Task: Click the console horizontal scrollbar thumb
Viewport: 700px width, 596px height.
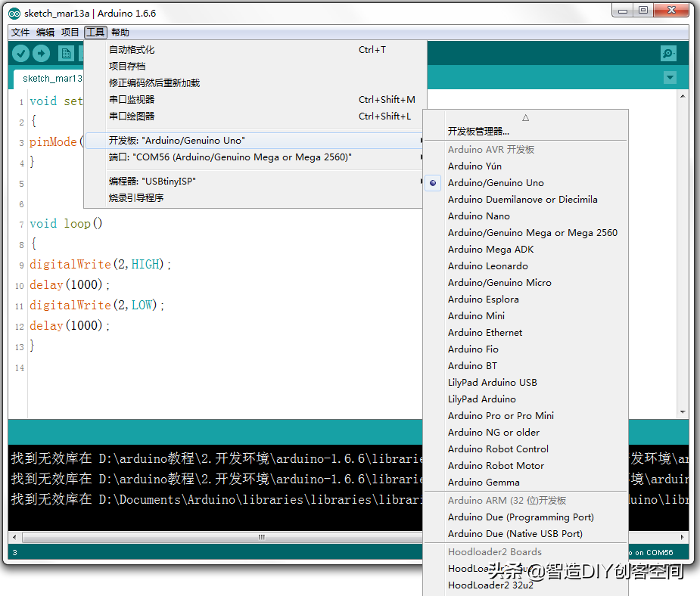Action: tap(261, 537)
